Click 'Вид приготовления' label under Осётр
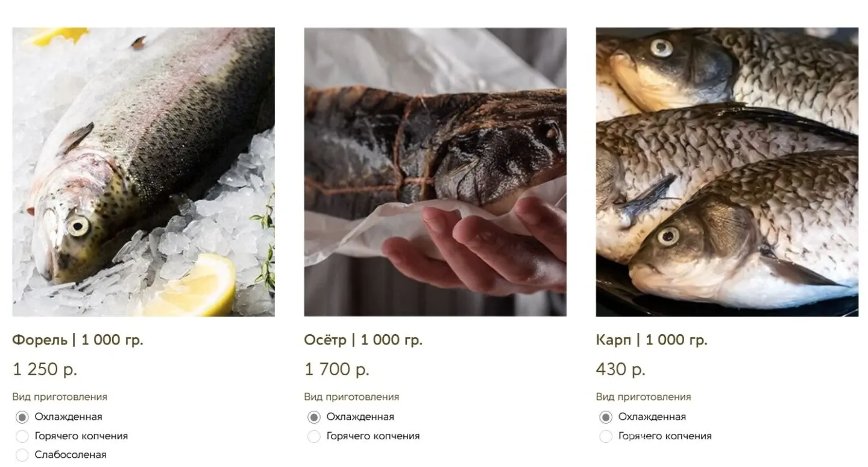The height and width of the screenshot is (467, 868). click(x=351, y=397)
